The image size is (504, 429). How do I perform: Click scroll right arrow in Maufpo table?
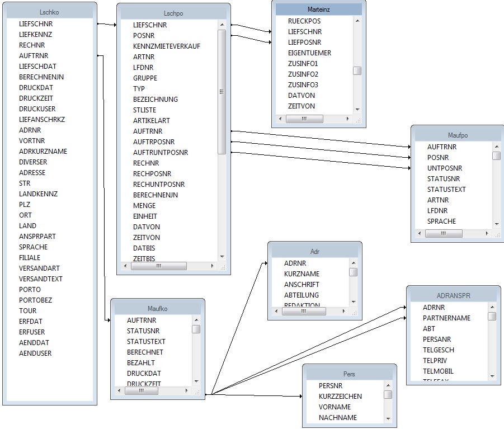click(x=487, y=233)
